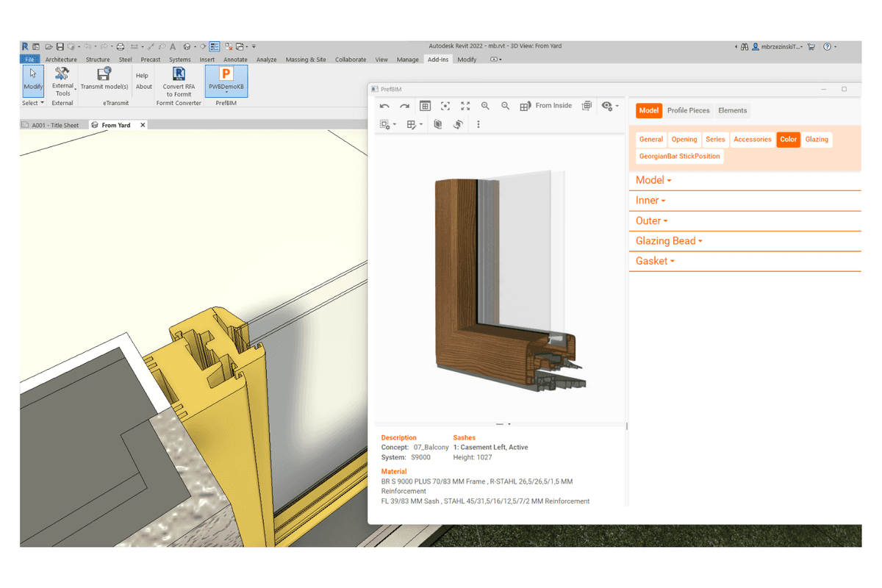
Task: Expand the Outer color section
Action: coord(651,221)
